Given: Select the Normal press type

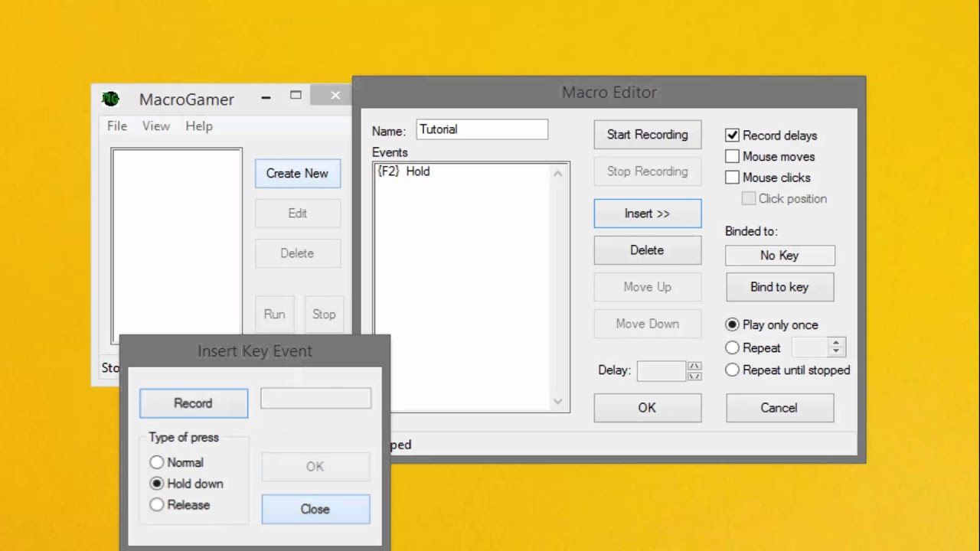Looking at the screenshot, I should click(x=157, y=462).
